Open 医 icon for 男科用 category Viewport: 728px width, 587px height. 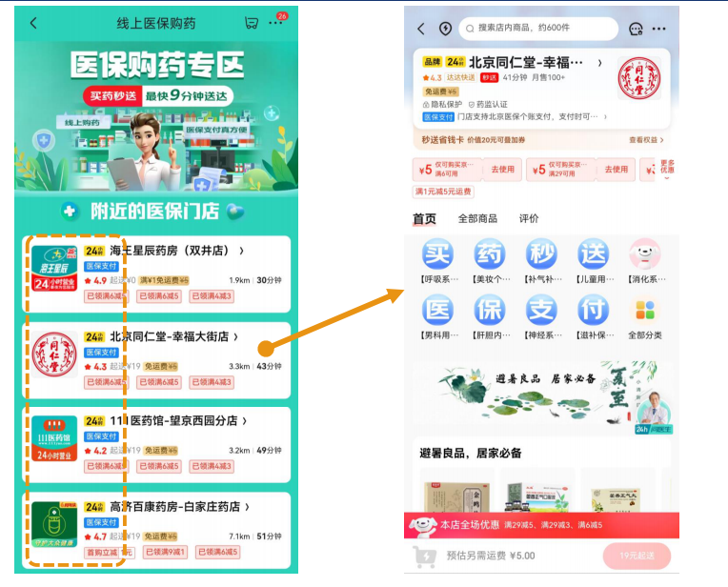click(x=437, y=310)
